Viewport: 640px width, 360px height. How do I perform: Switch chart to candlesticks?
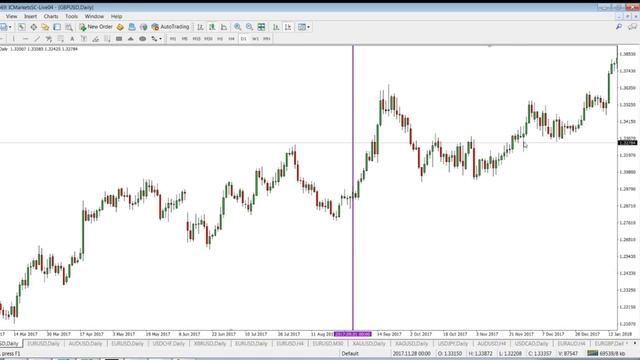[x=212, y=27]
